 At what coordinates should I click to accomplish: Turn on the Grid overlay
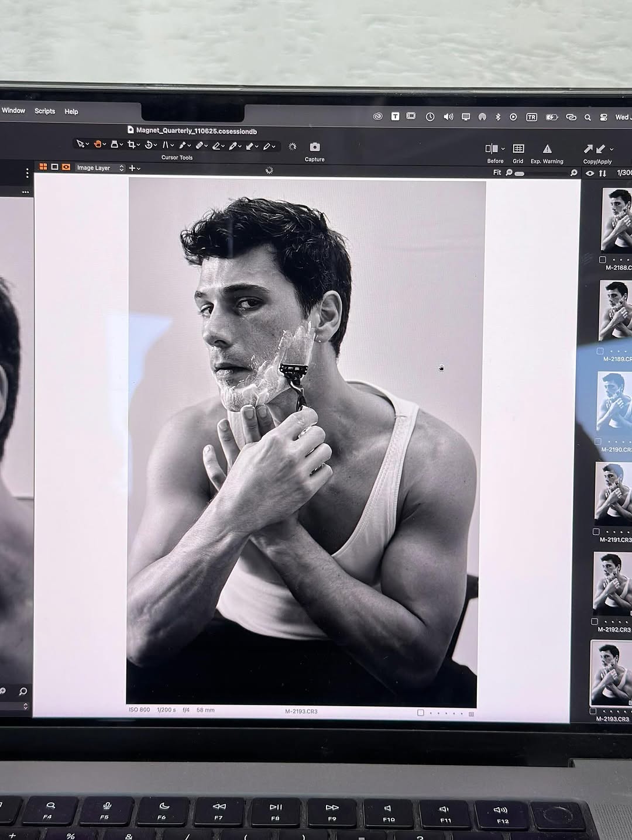pos(518,149)
